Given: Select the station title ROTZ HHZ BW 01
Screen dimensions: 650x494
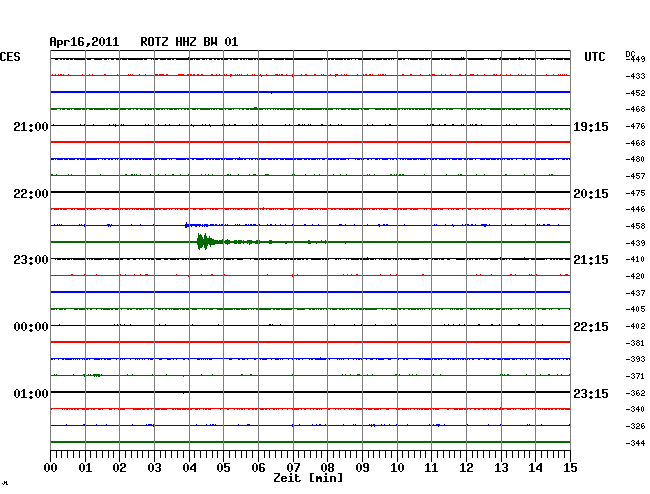Looking at the screenshot, I should click(x=189, y=42).
